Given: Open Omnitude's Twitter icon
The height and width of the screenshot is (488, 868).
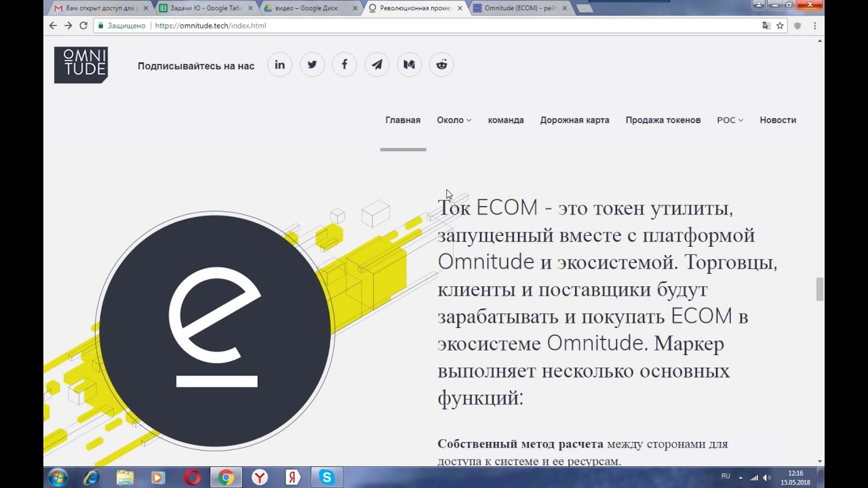Looking at the screenshot, I should pos(312,65).
